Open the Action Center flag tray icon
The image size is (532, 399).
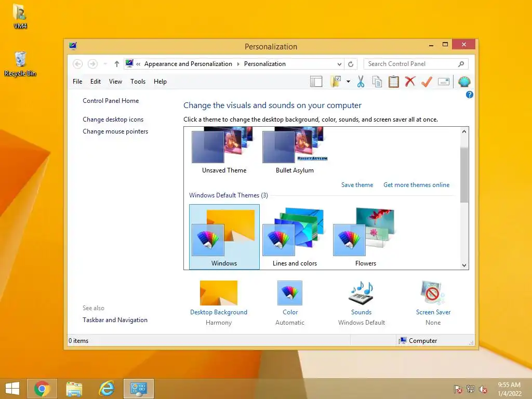coord(458,389)
